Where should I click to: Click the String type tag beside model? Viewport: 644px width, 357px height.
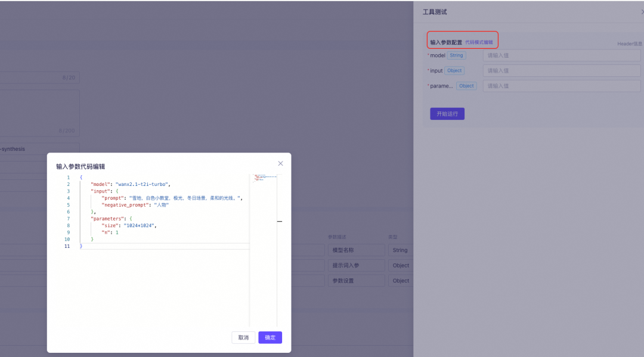tap(456, 55)
